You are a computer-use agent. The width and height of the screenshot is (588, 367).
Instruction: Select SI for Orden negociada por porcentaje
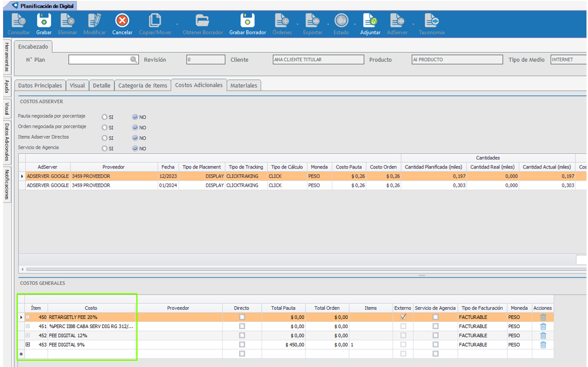click(x=105, y=128)
